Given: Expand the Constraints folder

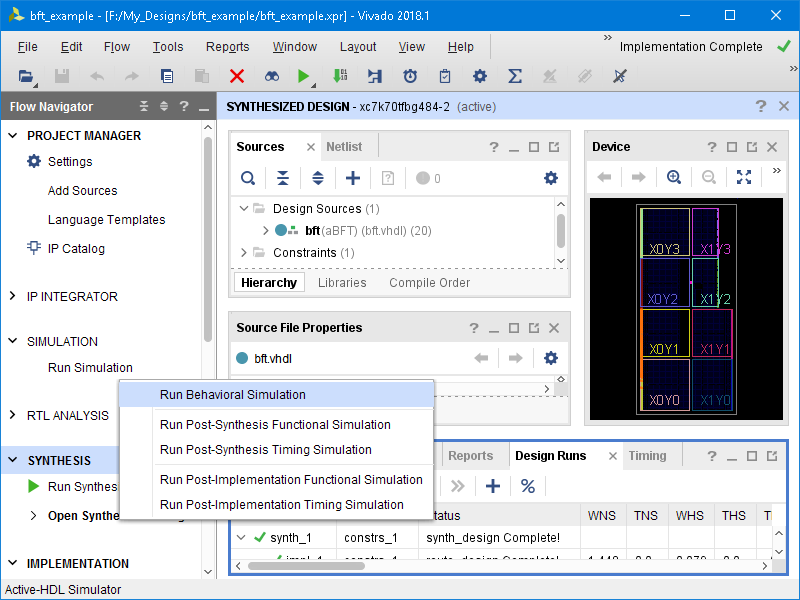Looking at the screenshot, I should (244, 253).
